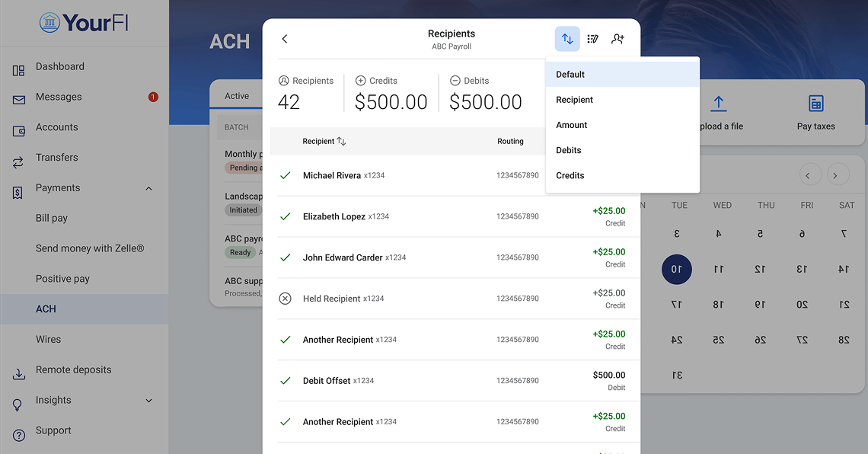Select Amount from the sort menu
The image size is (868, 454).
(x=571, y=124)
